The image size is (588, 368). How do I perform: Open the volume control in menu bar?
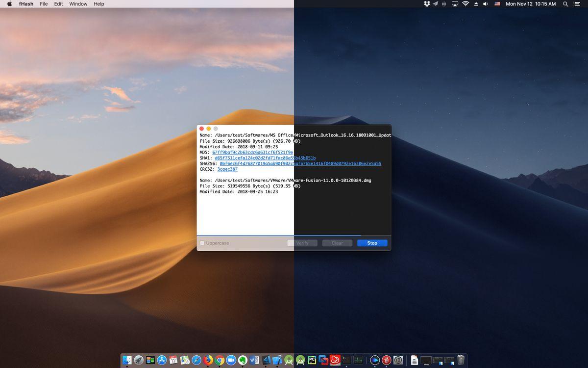[x=485, y=4]
